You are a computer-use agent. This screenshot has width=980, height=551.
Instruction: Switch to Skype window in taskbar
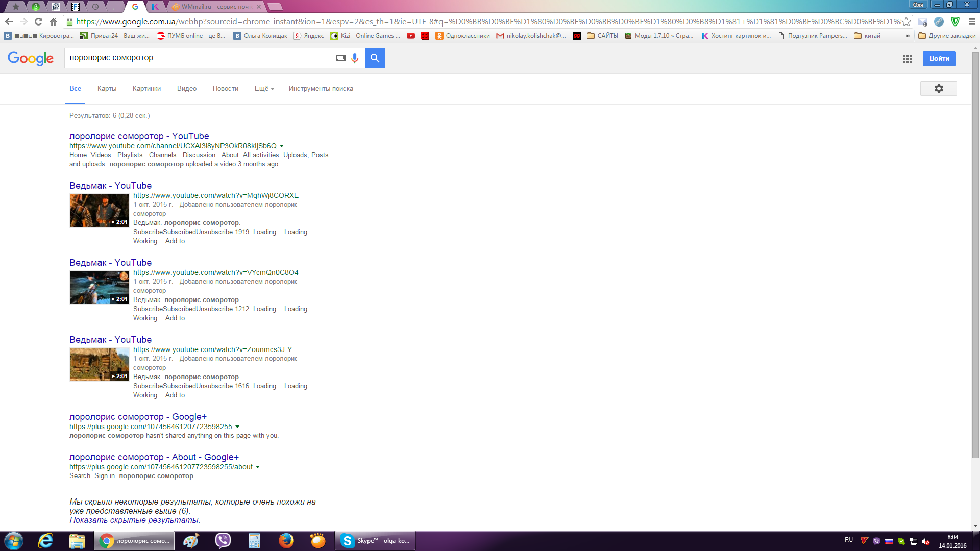375,541
